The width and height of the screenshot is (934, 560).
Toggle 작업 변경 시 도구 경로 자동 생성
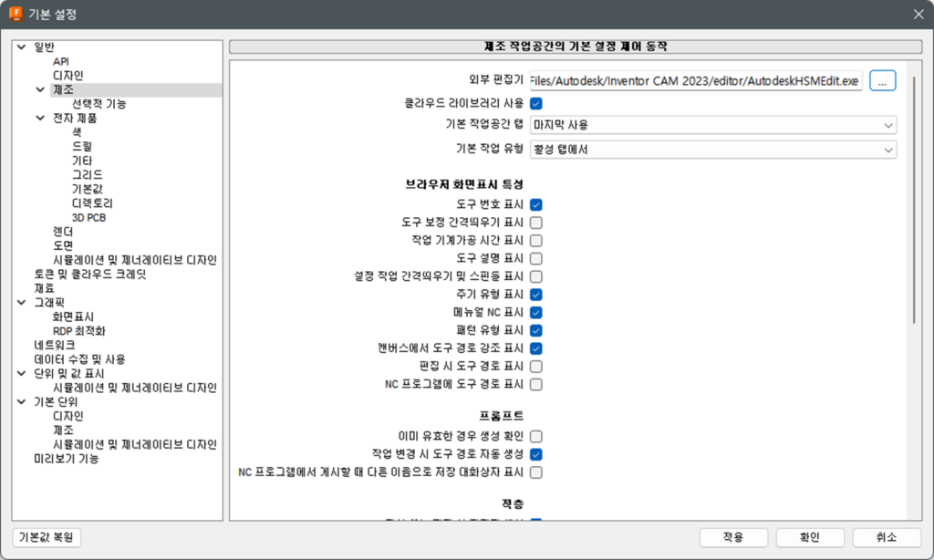536,454
